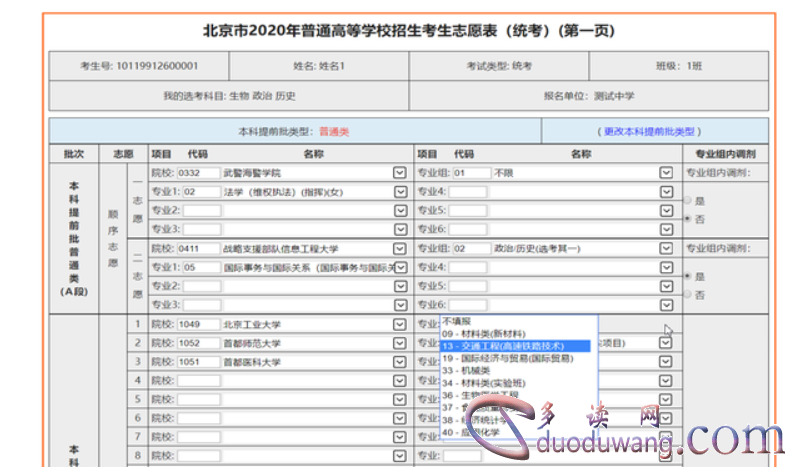Image resolution: width=790 pixels, height=467 pixels.
Task: Select 否 for 武警海警学院 专业组内调剂
Action: click(x=687, y=217)
